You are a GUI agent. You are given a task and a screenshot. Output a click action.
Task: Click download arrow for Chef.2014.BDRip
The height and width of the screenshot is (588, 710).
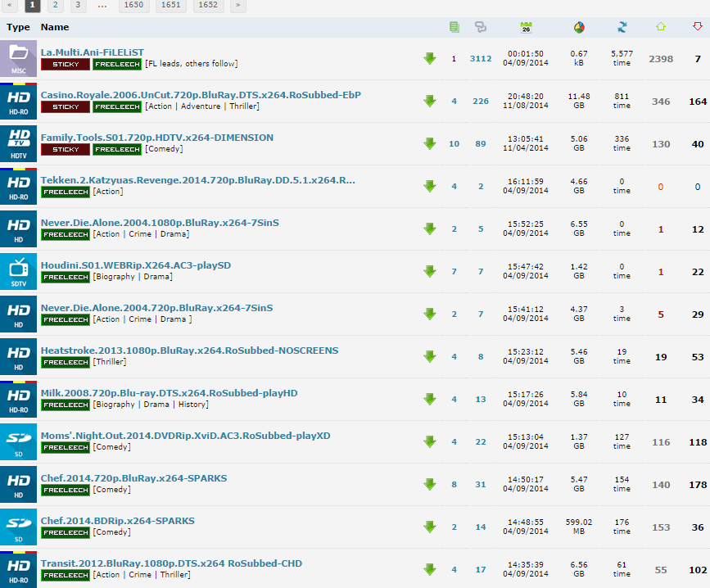429,527
